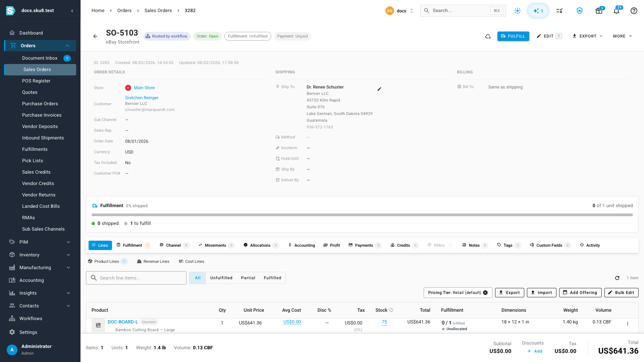Collapse the sidebar with the chevron

click(x=72, y=11)
